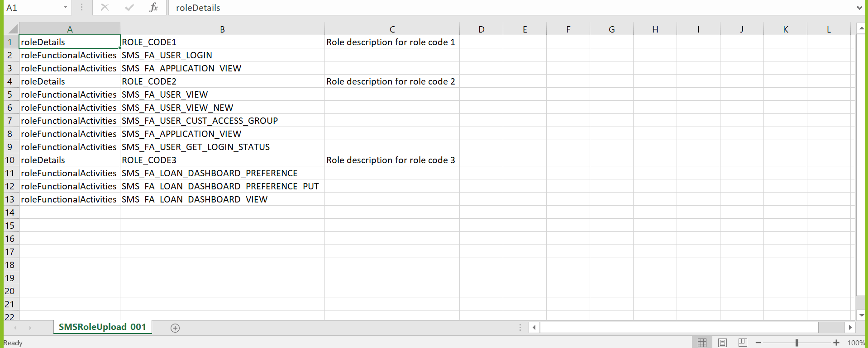Select row 10 header

(x=10, y=160)
